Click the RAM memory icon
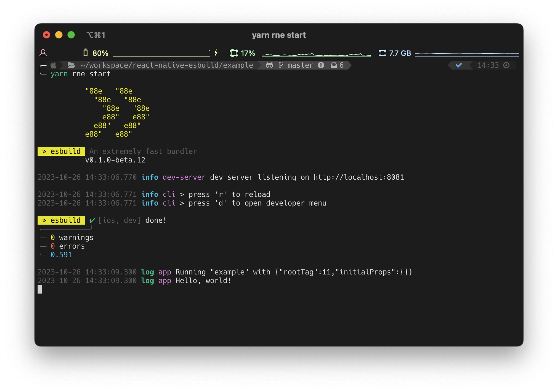558x392 pixels. pos(382,53)
